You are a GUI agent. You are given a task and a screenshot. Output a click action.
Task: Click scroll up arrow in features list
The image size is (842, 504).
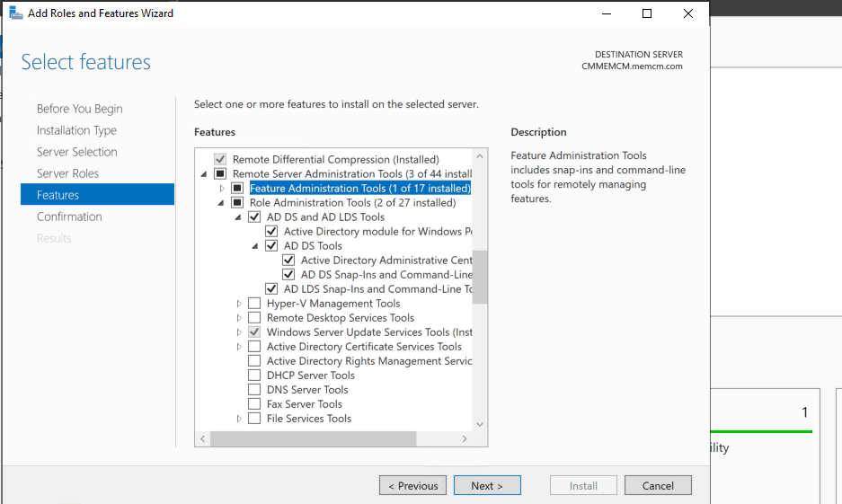pos(480,156)
